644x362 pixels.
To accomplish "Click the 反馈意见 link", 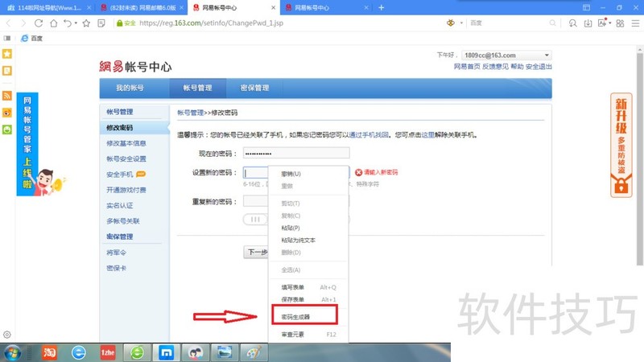I will [x=495, y=67].
